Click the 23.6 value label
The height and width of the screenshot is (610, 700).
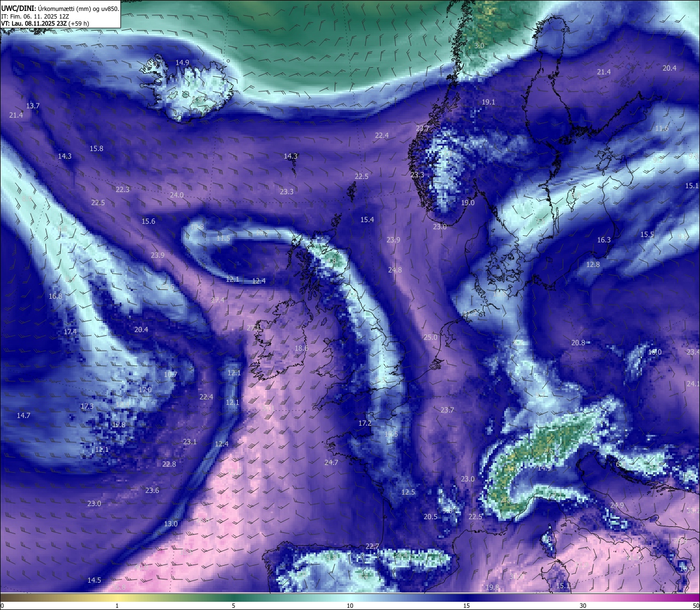pos(152,491)
